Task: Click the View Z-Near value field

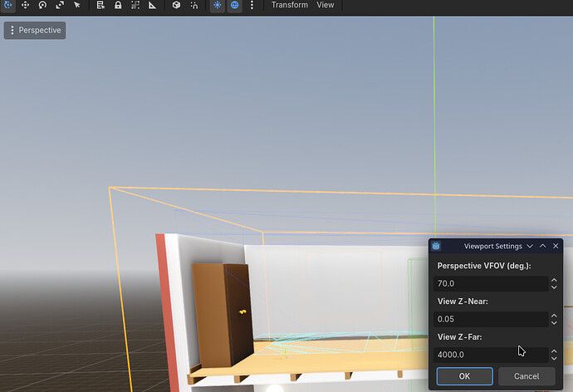Action: point(490,319)
